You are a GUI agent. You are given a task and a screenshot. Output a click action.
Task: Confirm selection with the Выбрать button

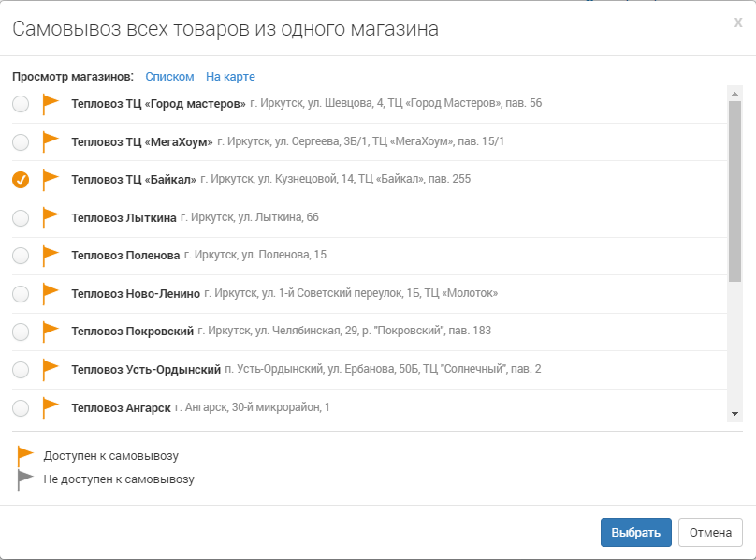point(635,532)
